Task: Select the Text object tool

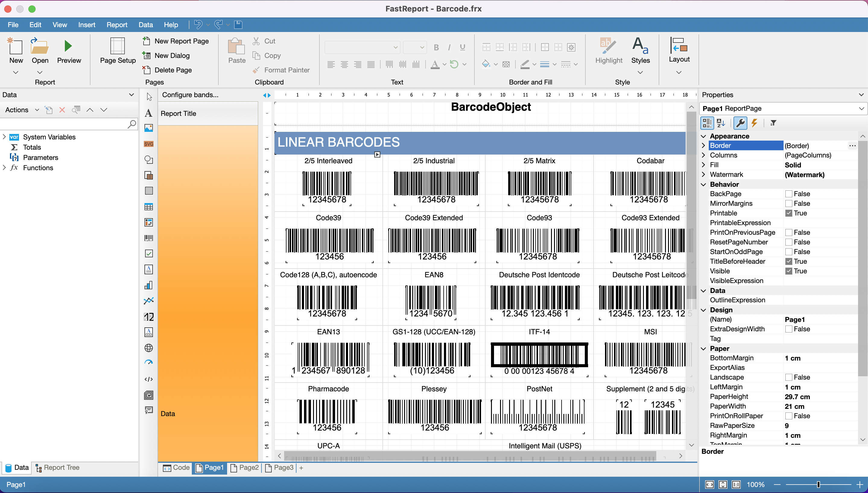Action: click(149, 113)
